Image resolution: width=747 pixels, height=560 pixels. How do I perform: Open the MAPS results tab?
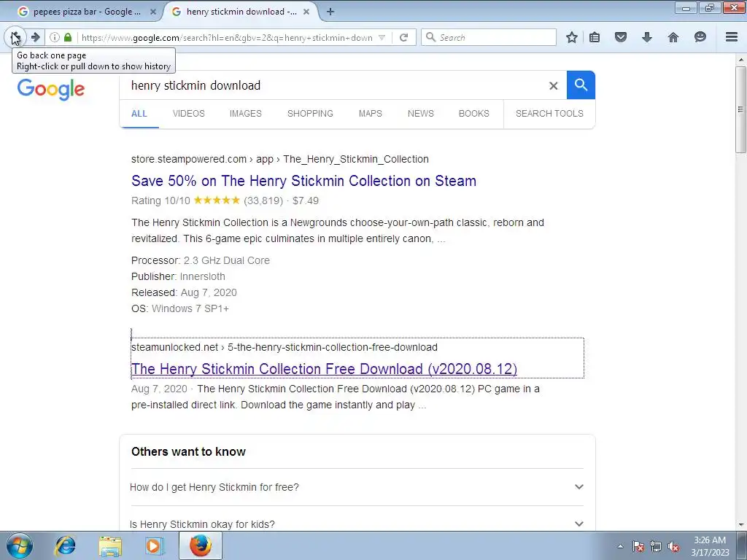[x=370, y=114]
